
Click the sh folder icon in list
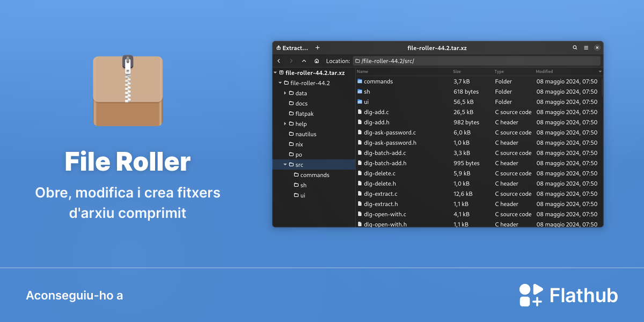360,92
